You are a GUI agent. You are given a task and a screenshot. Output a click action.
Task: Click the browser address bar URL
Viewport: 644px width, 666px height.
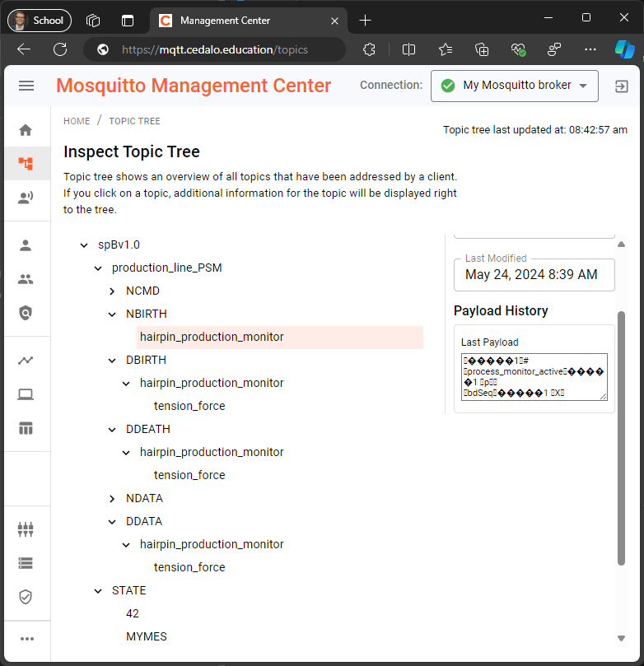214,49
